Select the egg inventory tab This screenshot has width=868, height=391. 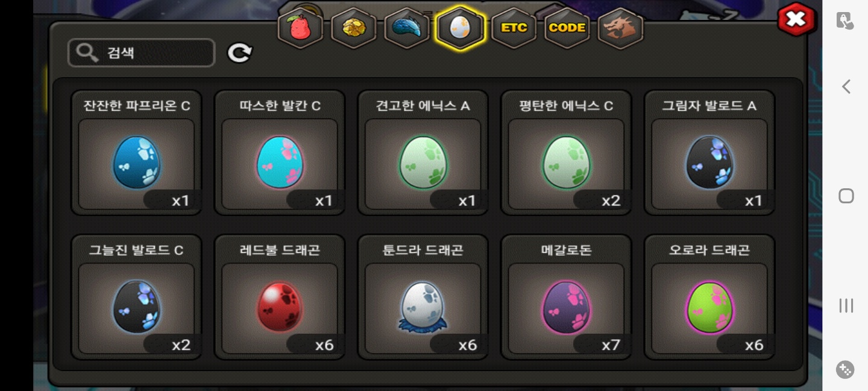(x=460, y=28)
